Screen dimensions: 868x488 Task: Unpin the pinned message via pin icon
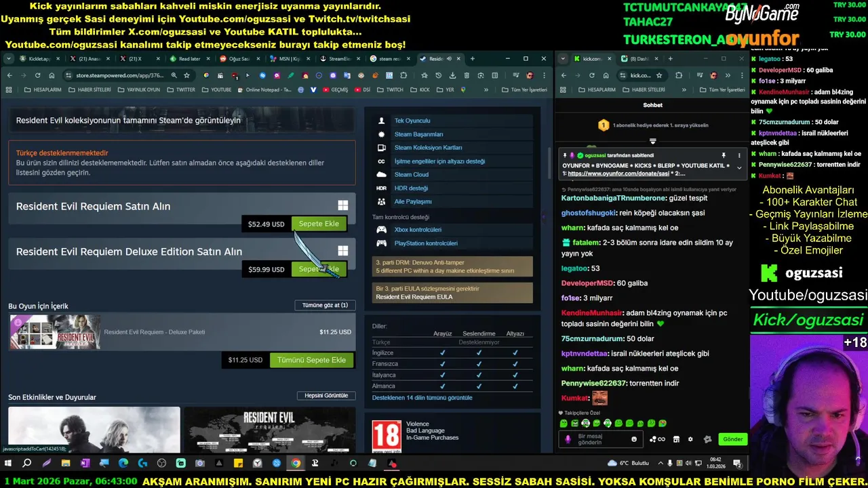coord(724,155)
